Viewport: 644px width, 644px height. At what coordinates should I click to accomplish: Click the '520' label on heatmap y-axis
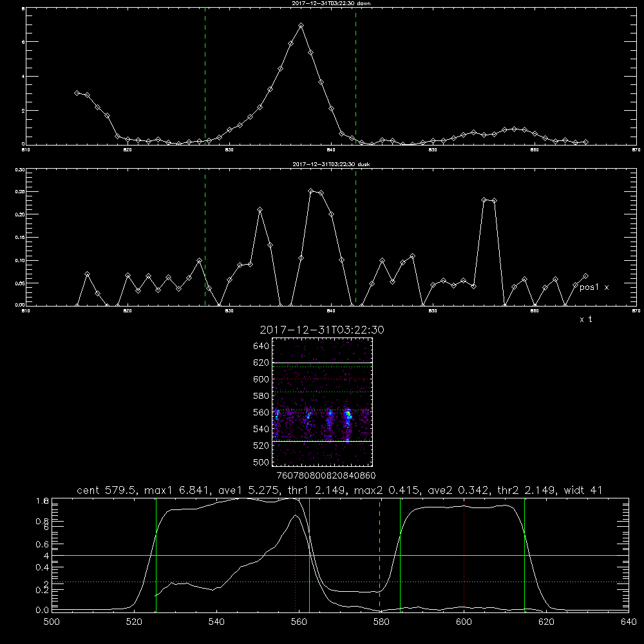pos(261,446)
